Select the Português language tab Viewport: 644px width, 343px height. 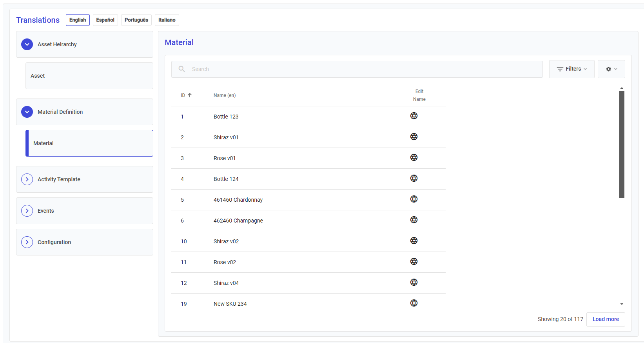pos(136,20)
